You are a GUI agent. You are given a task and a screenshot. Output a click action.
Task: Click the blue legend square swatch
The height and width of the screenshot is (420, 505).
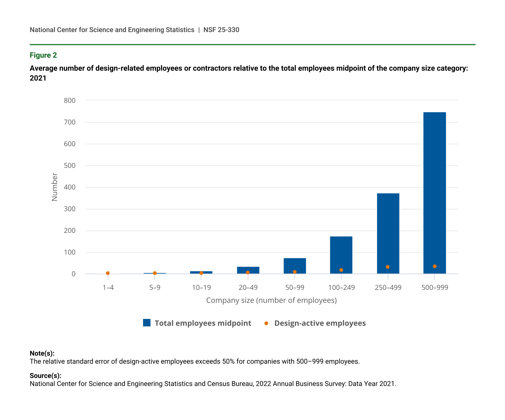coord(147,323)
